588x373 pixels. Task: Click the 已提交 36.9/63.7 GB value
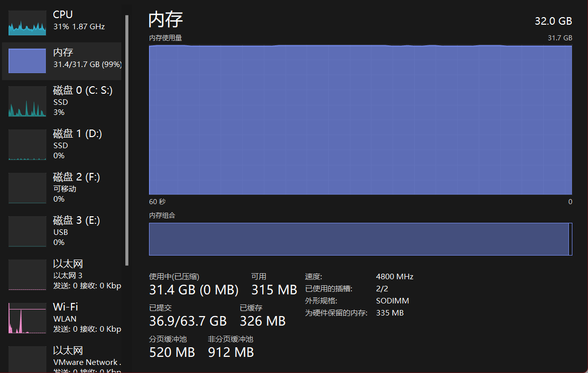tap(188, 321)
